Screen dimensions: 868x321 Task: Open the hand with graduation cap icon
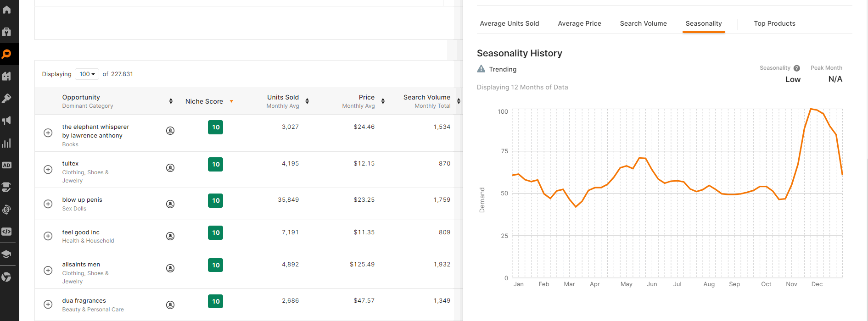coord(6,187)
